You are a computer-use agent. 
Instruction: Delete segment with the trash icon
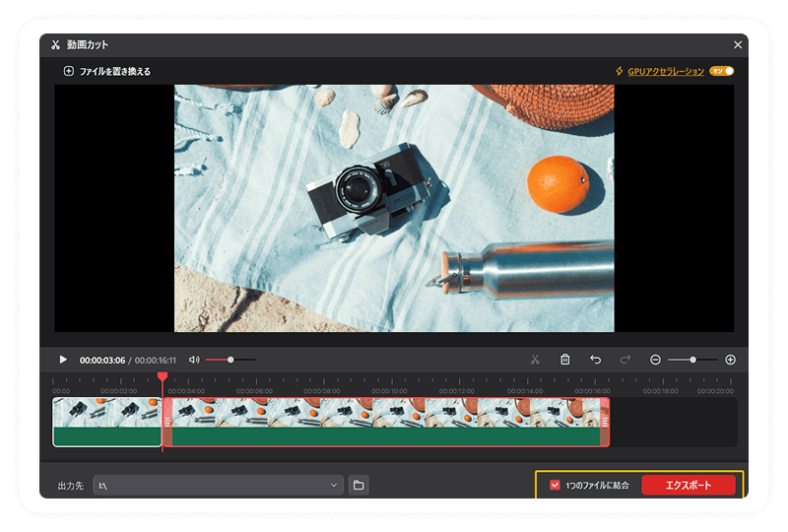(x=564, y=360)
